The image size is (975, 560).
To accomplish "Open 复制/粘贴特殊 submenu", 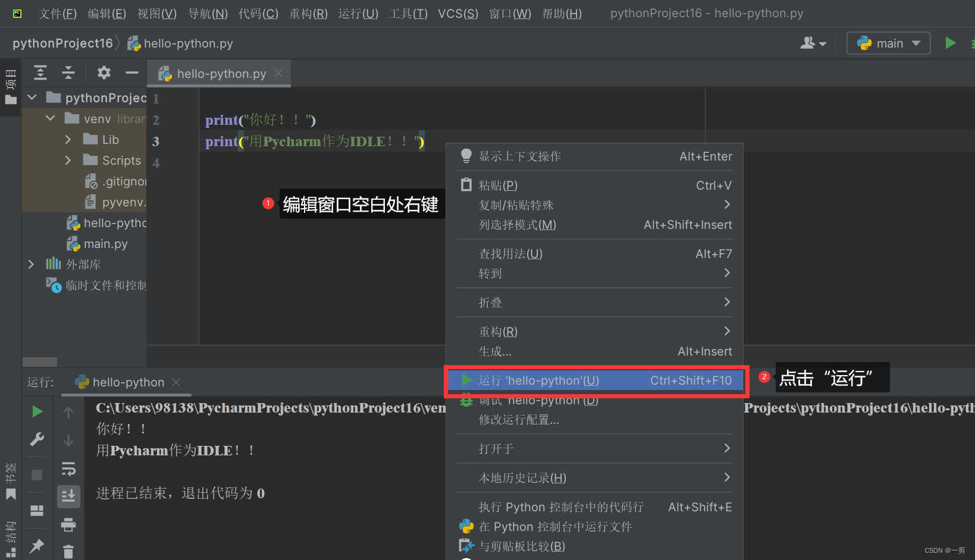I will point(595,205).
